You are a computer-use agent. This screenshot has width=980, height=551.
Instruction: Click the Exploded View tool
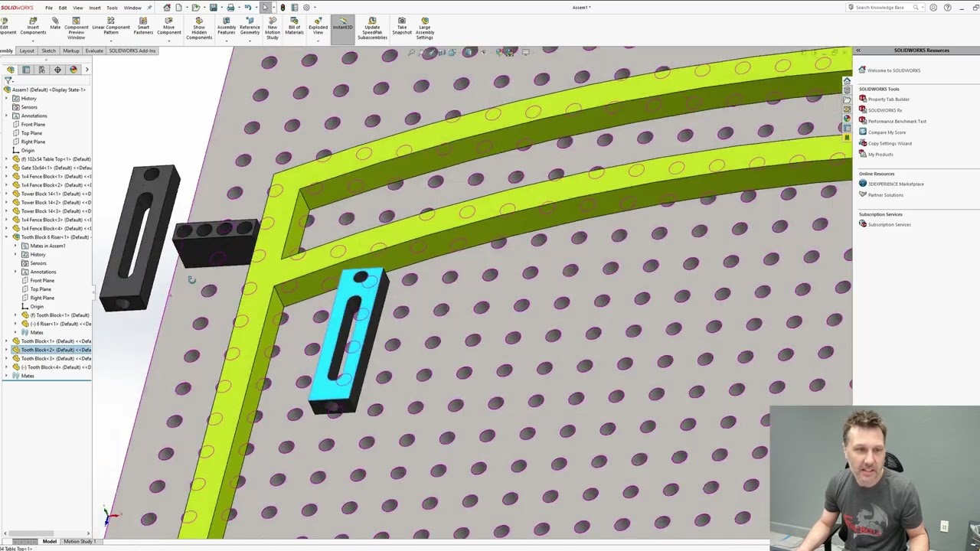pyautogui.click(x=318, y=26)
